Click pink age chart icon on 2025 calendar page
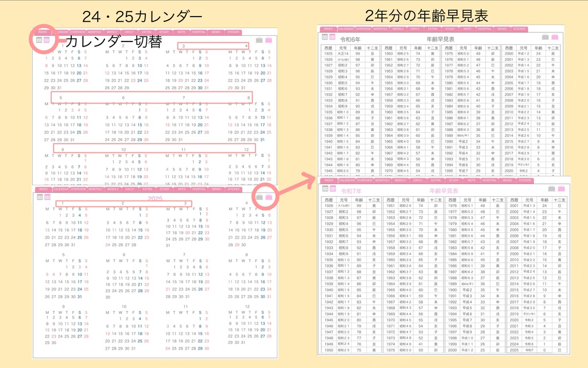Image resolution: width=588 pixels, height=368 pixels. [269, 197]
